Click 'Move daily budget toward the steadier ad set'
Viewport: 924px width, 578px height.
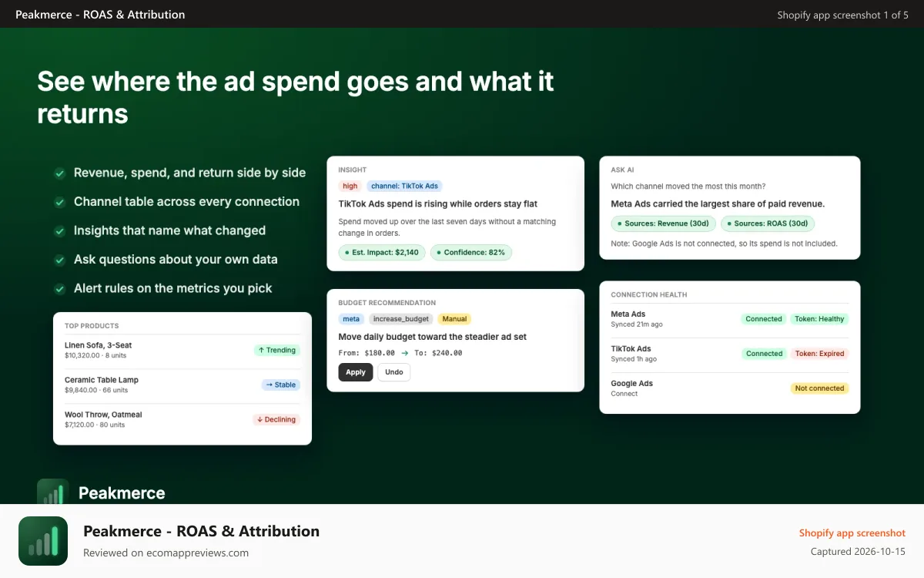pos(433,337)
